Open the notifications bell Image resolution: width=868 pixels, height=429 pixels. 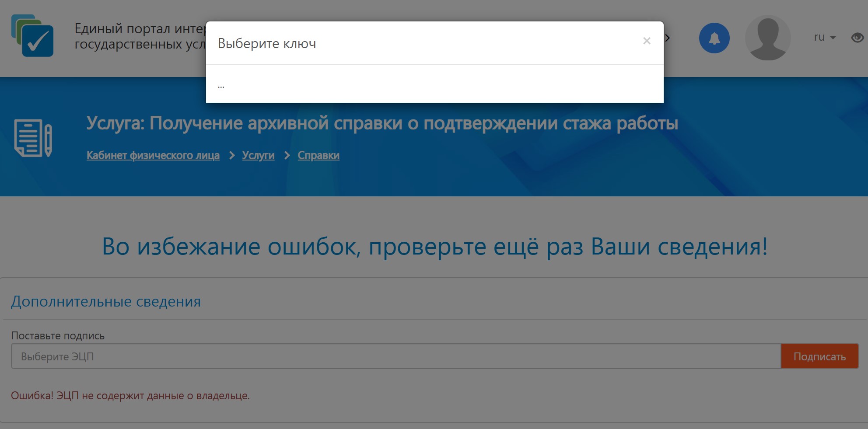(714, 38)
